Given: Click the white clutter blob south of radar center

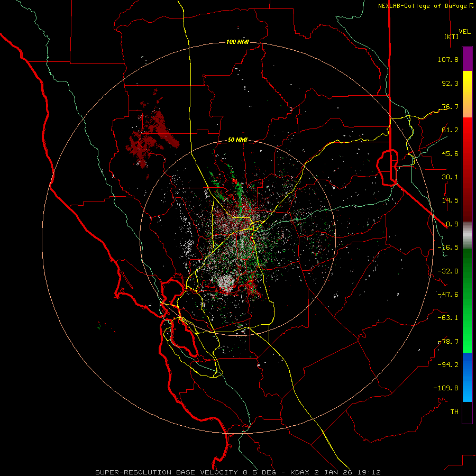Looking at the screenshot, I should (x=225, y=282).
